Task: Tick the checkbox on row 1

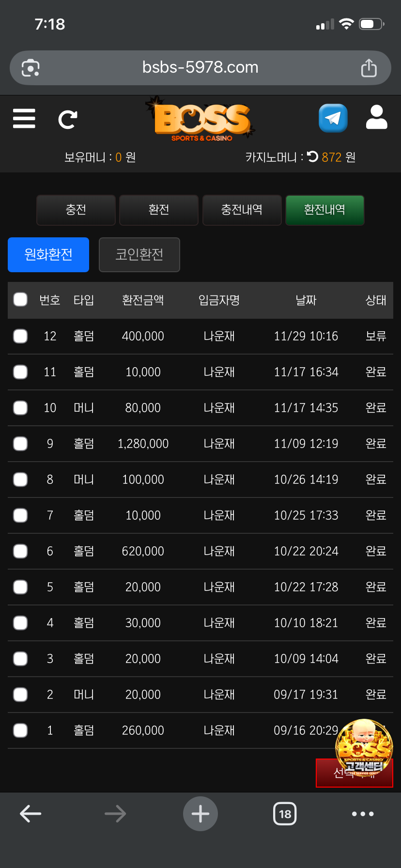Action: 20,730
